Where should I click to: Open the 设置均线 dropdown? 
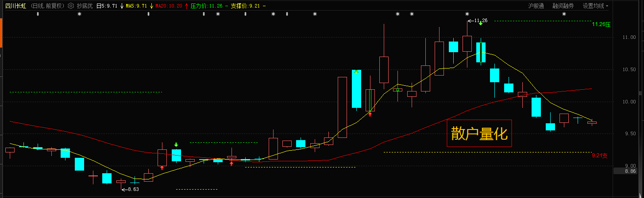pos(595,6)
